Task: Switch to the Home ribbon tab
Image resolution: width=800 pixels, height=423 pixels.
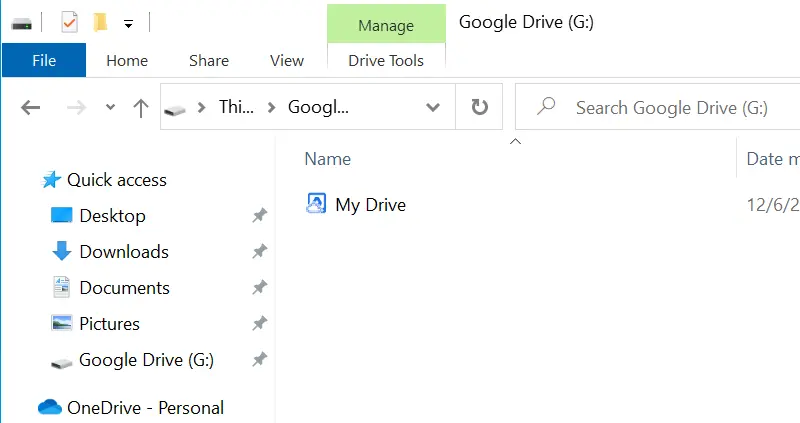Action: 127,60
